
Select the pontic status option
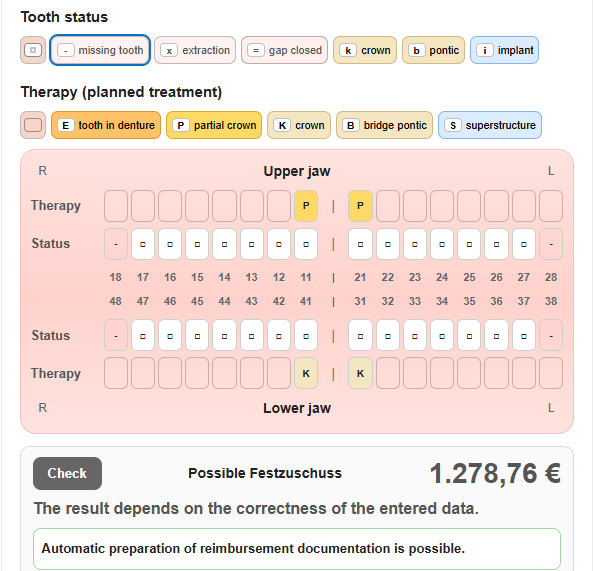point(433,50)
